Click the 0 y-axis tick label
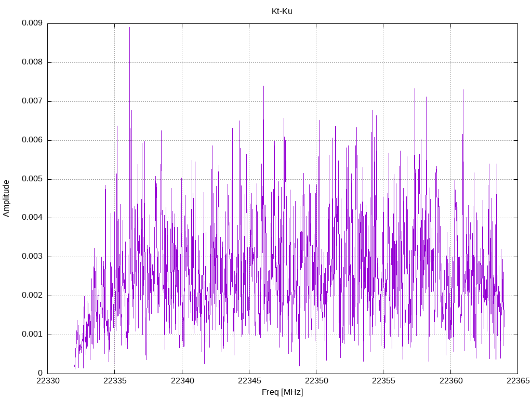532x399 pixels. click(41, 373)
